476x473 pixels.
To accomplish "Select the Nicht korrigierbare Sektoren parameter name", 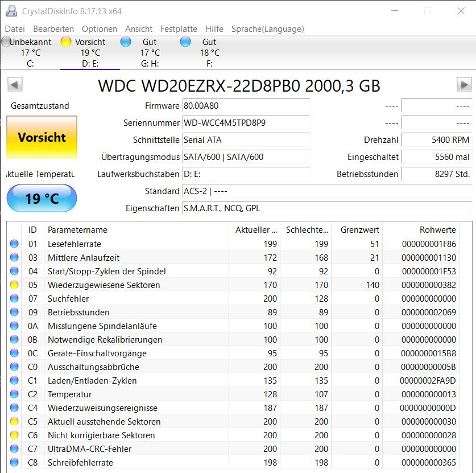I will pos(101,435).
